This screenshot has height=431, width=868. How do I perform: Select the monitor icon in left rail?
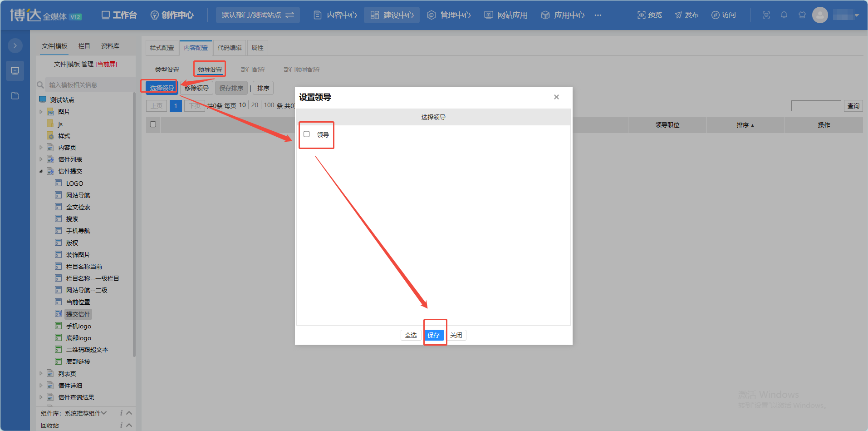coord(15,71)
